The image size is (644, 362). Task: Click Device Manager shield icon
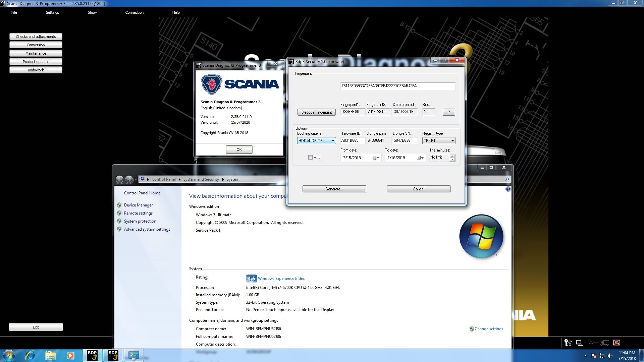pos(119,205)
